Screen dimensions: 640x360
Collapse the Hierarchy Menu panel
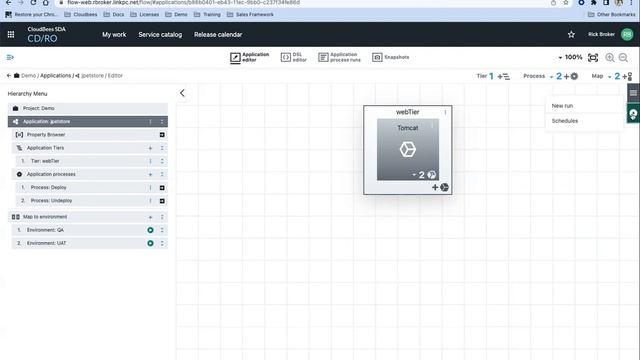pos(182,93)
